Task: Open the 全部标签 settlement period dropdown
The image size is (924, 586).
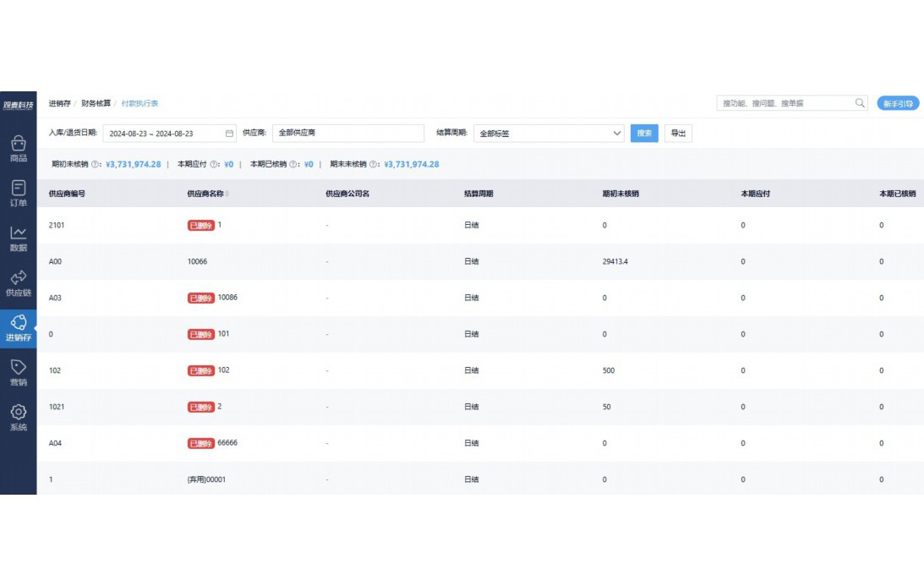Action: click(549, 133)
